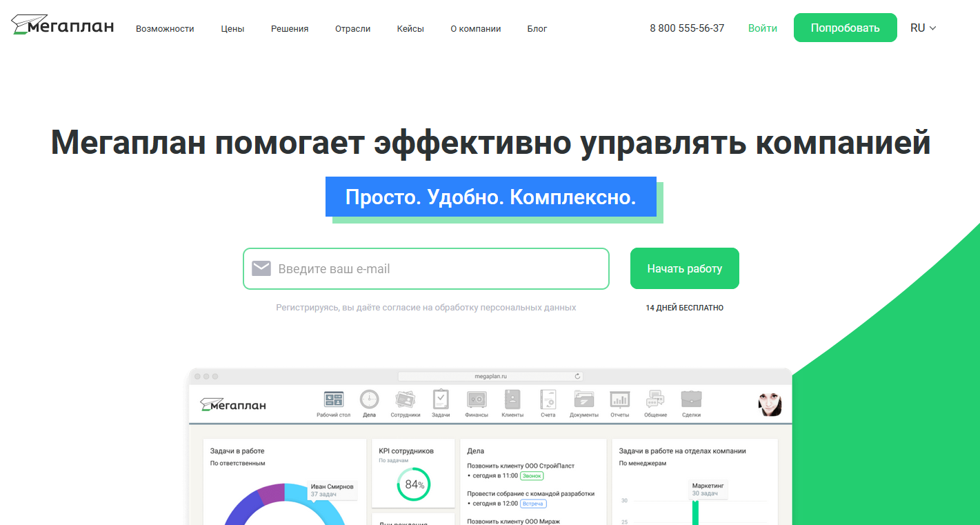
Task: Click the Клиенты address book icon
Action: point(512,399)
